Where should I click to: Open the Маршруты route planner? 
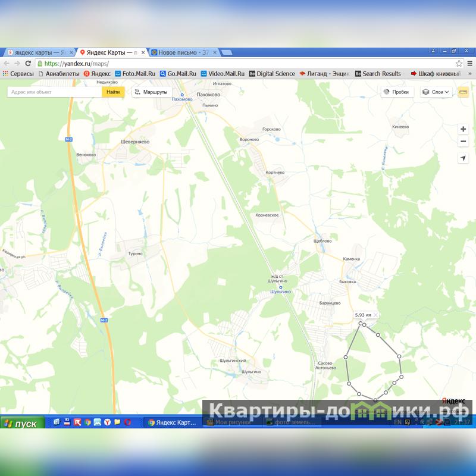point(151,92)
